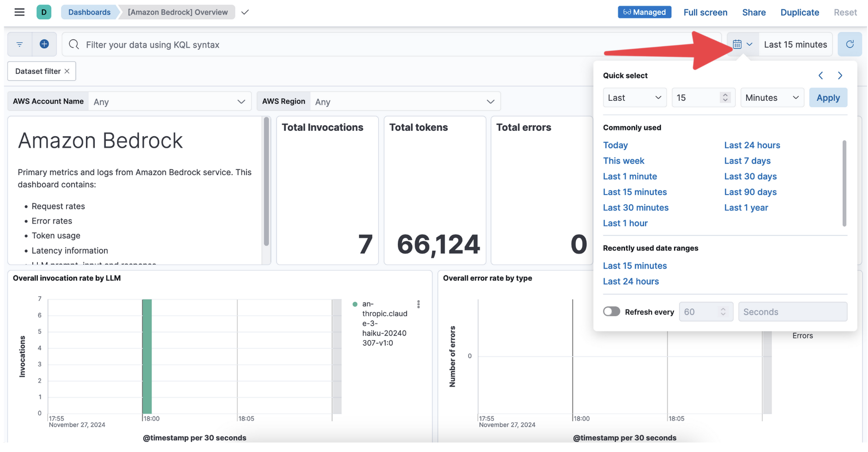Click the Reset menu item
Image resolution: width=868 pixels, height=452 pixels.
pos(845,12)
